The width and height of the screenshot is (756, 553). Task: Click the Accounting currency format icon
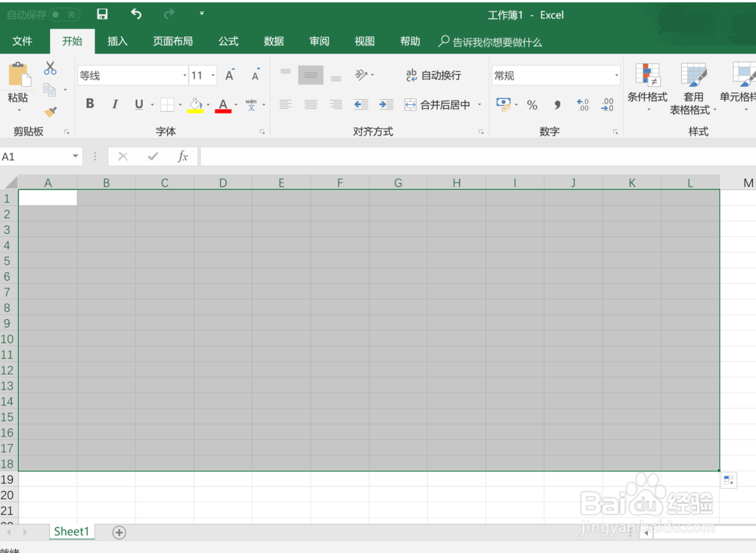503,104
